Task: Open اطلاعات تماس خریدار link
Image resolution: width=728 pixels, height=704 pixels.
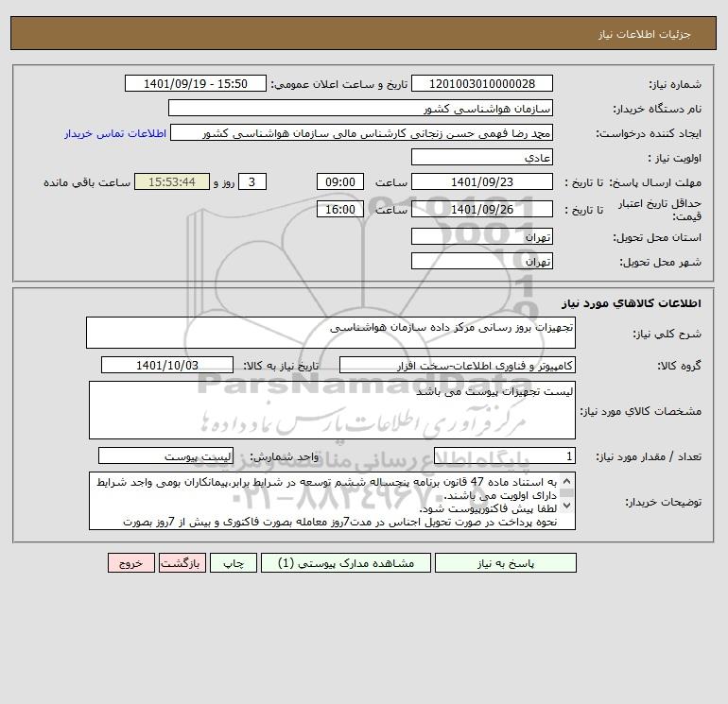Action: coord(115,133)
